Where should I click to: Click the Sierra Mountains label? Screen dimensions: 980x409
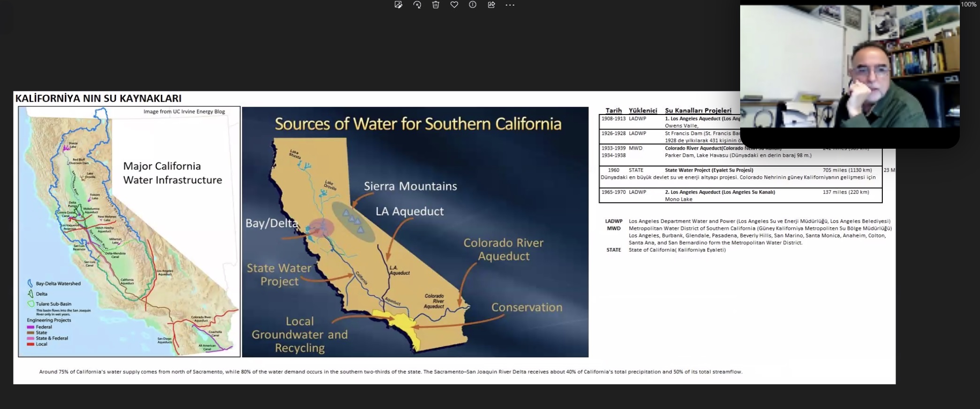[x=410, y=186]
